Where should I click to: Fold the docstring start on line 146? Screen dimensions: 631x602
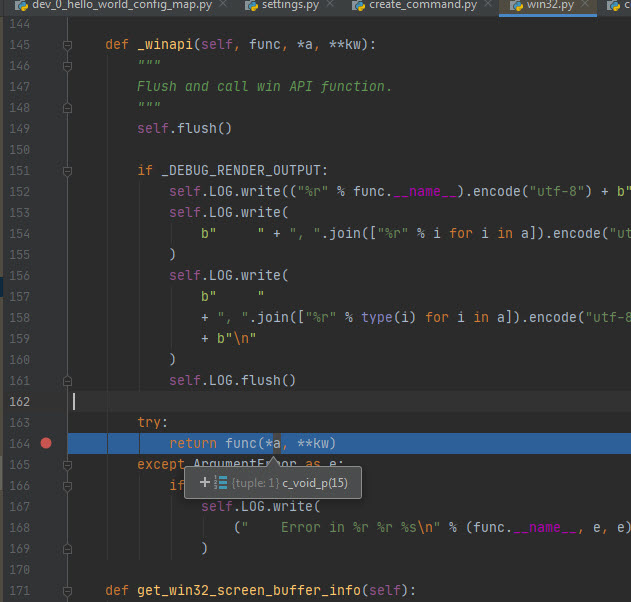point(68,66)
